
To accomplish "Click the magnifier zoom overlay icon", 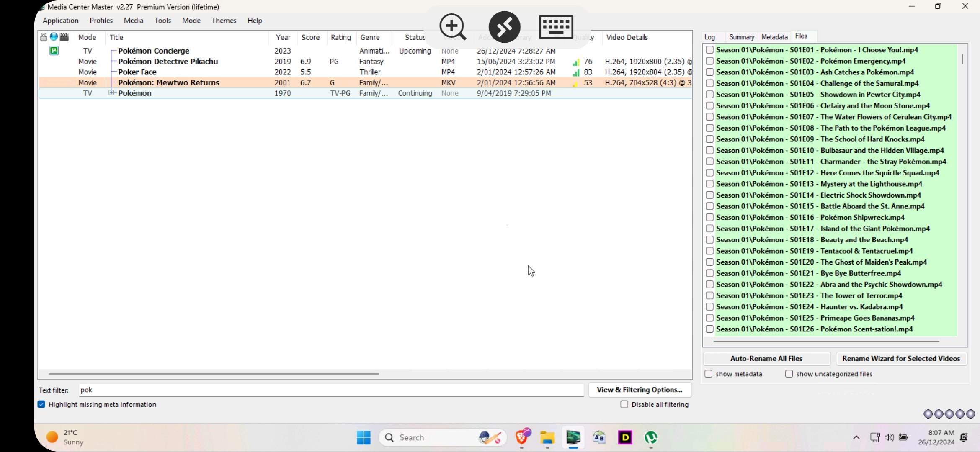I will [452, 27].
